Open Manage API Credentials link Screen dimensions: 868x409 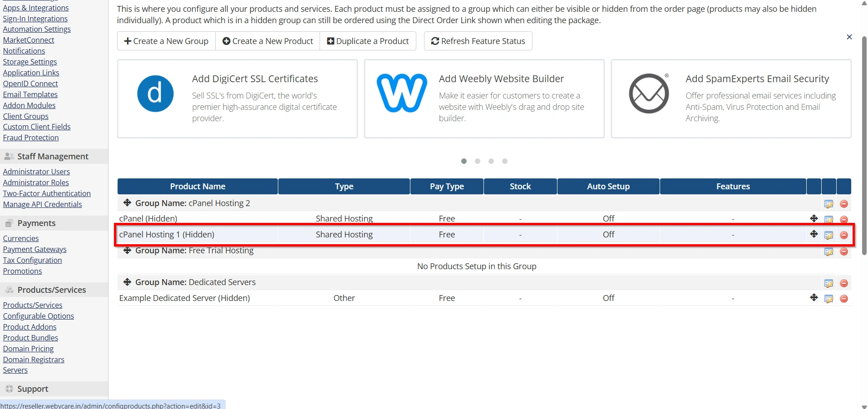[43, 204]
